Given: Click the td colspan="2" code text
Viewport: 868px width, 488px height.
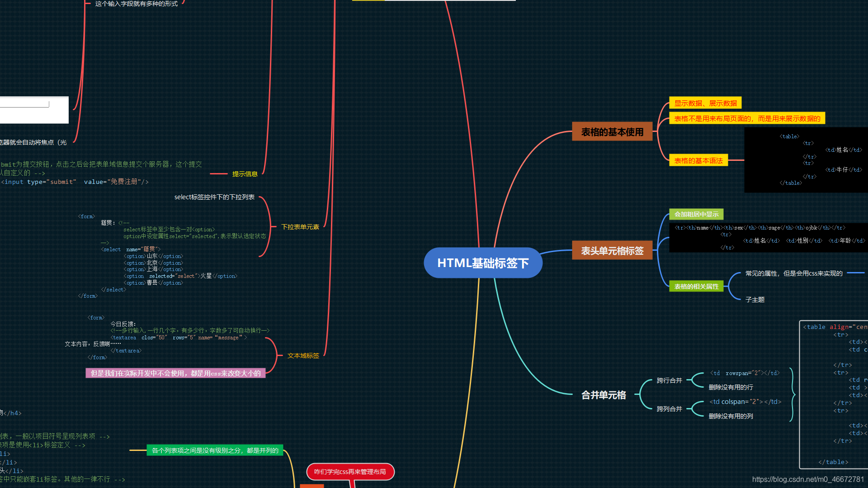Looking at the screenshot, I should [745, 401].
